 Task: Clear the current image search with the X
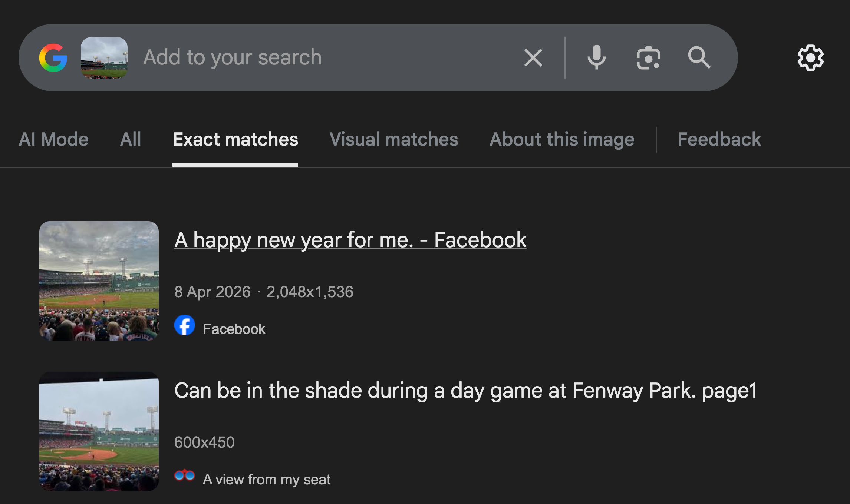coord(533,57)
